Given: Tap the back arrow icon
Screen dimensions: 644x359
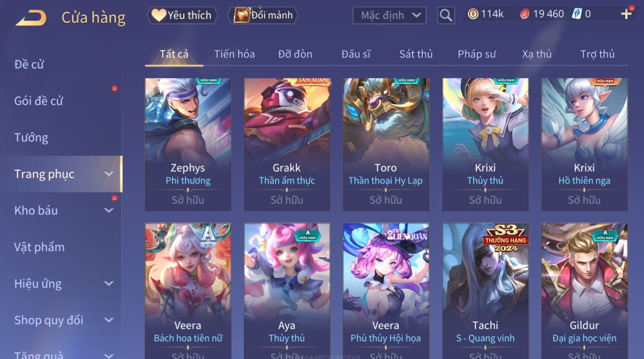Looking at the screenshot, I should point(31,18).
